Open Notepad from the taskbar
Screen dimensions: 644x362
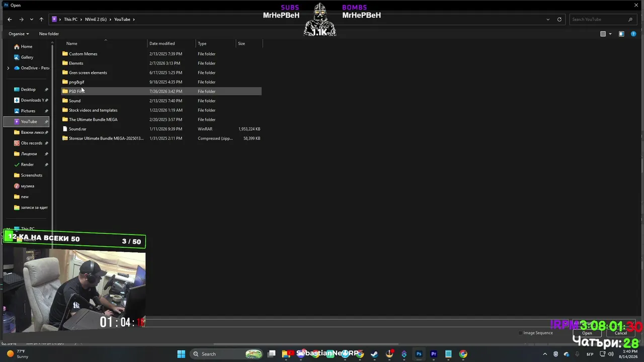(x=448, y=354)
